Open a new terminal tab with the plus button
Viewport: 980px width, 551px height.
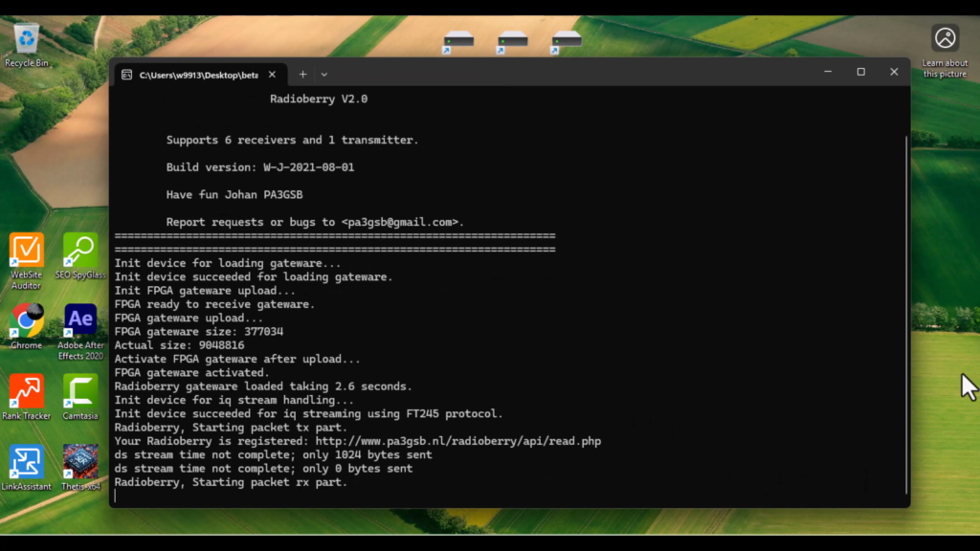pyautogui.click(x=301, y=74)
